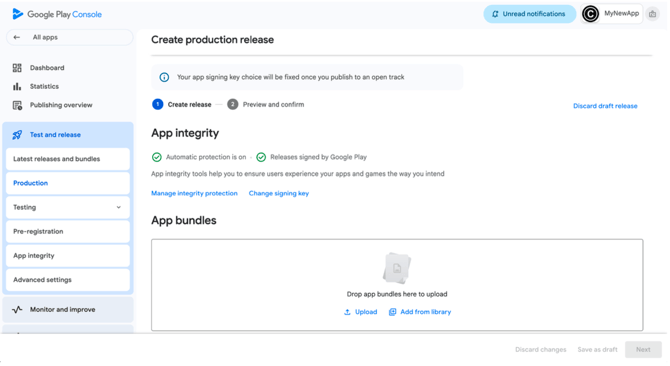Click the icon right of MyNewApp

(x=652, y=14)
